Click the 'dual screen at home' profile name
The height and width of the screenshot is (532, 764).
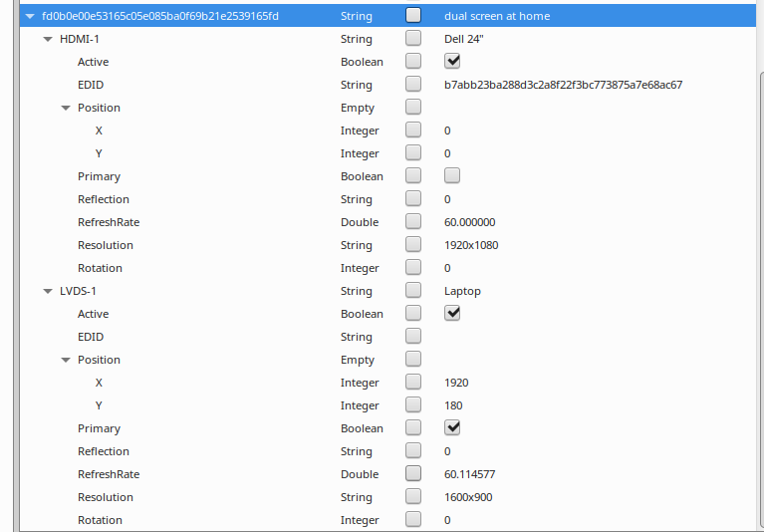tap(496, 16)
